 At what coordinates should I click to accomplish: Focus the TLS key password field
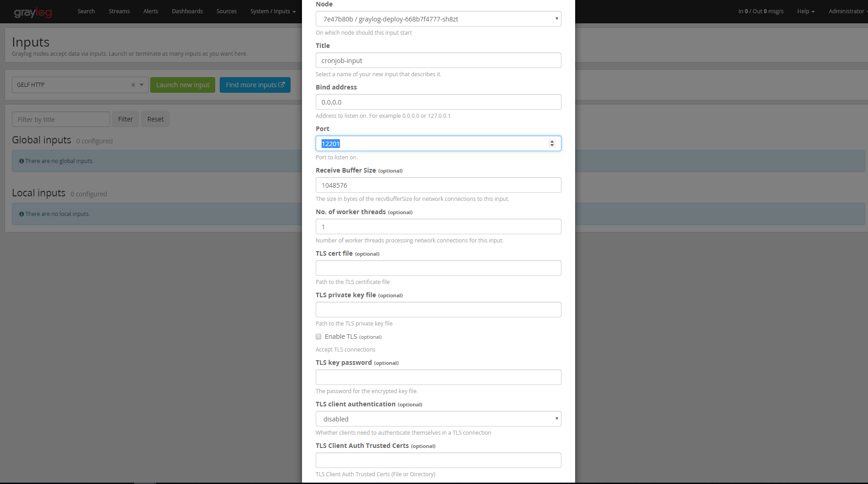(438, 377)
